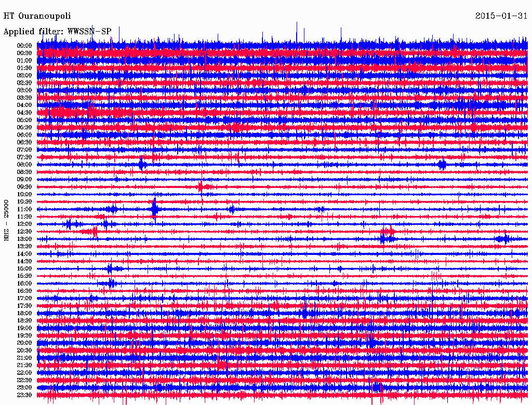
Task: Select the 13:00 time label
Action: pos(24,239)
